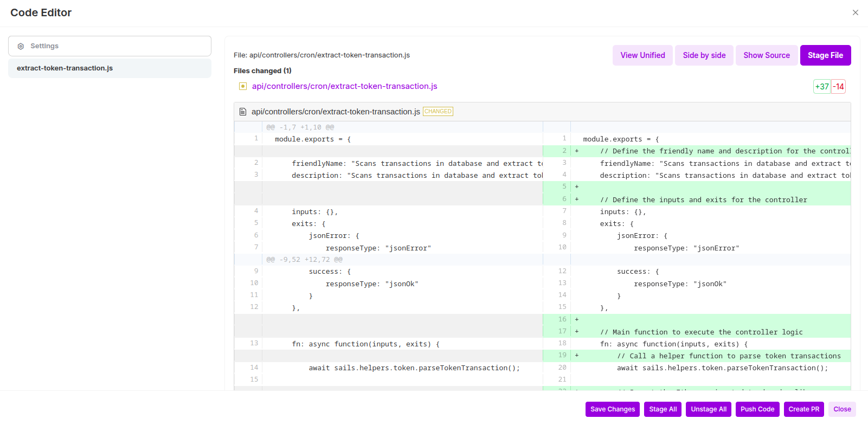Click the document icon in diff header
The height and width of the screenshot is (425, 868).
coord(243,112)
